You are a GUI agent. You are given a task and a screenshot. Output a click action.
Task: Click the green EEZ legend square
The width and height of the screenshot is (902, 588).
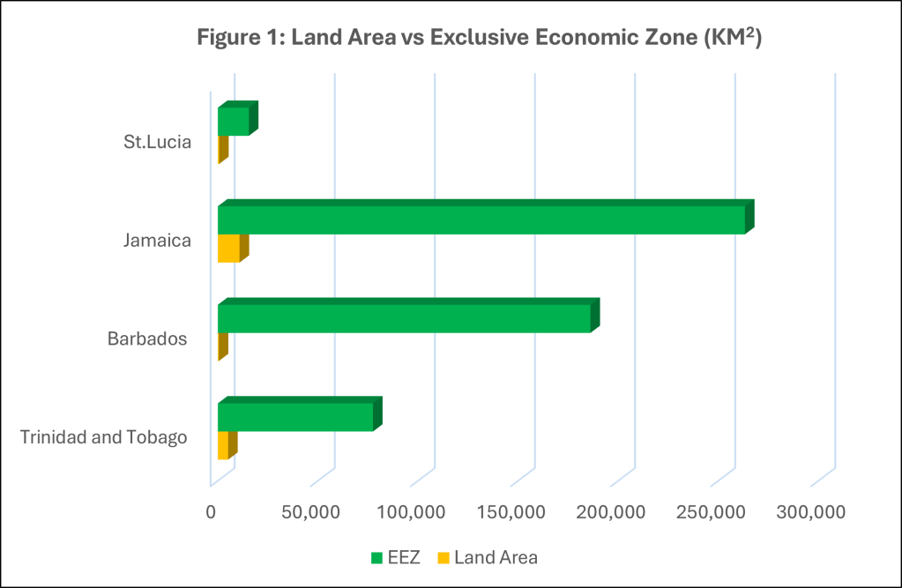pyautogui.click(x=377, y=557)
